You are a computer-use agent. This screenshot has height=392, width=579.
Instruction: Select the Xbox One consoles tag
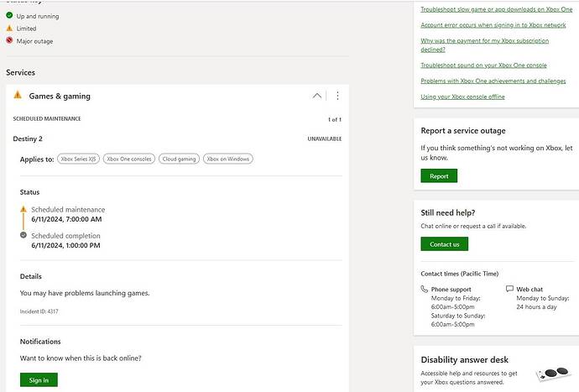coord(128,159)
